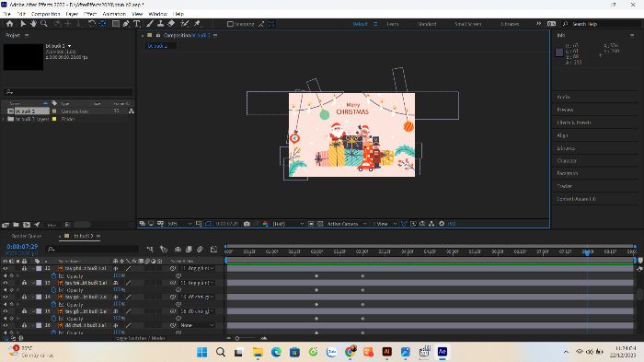Select the Rotation tool
The width and height of the screenshot is (644, 362).
pos(92,24)
